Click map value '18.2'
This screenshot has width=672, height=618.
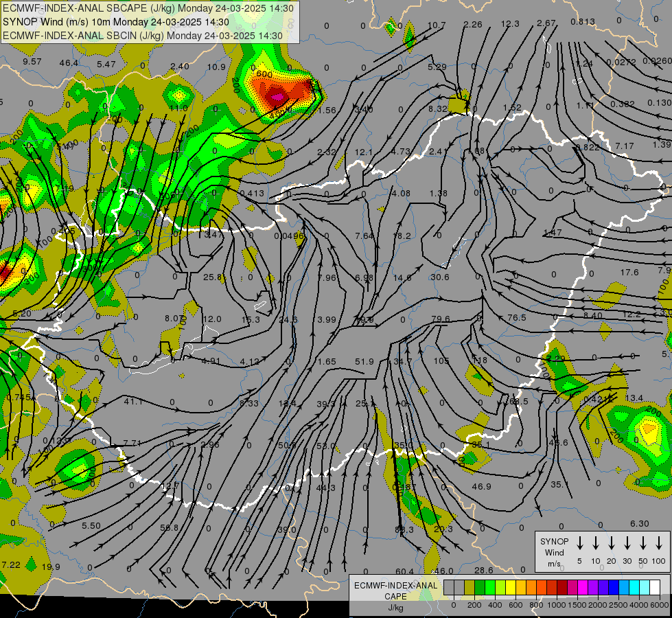click(402, 236)
